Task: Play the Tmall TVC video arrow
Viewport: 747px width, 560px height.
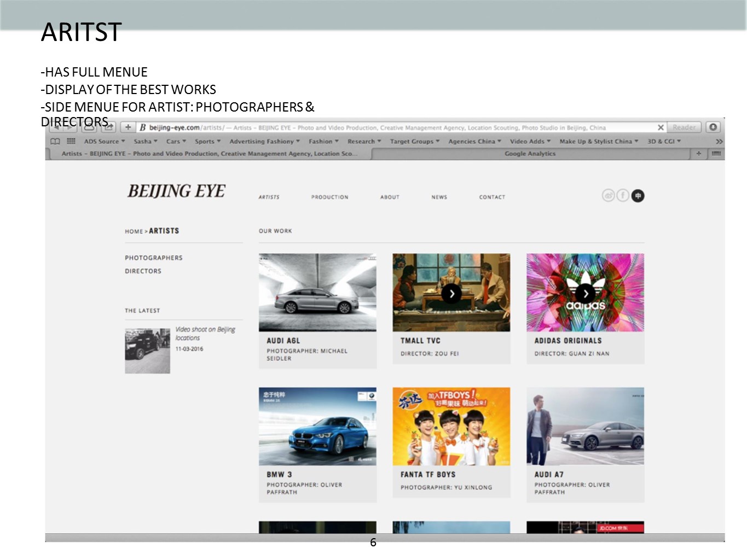Action: 451,294
